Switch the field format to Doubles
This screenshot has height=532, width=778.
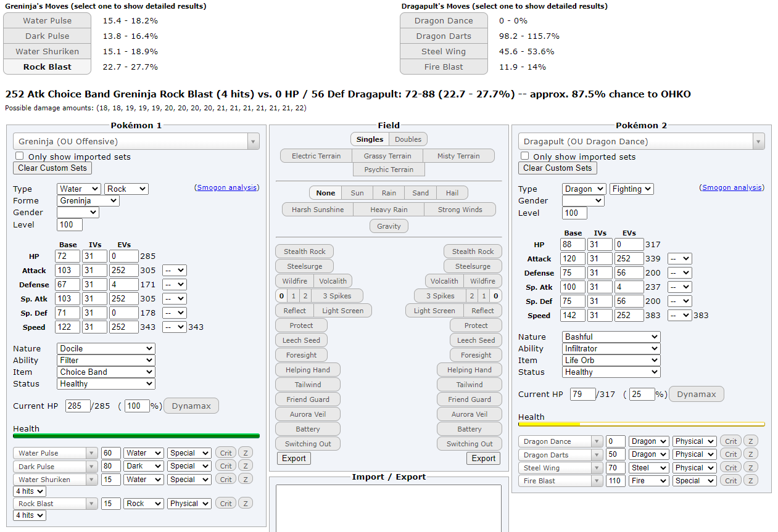click(408, 139)
